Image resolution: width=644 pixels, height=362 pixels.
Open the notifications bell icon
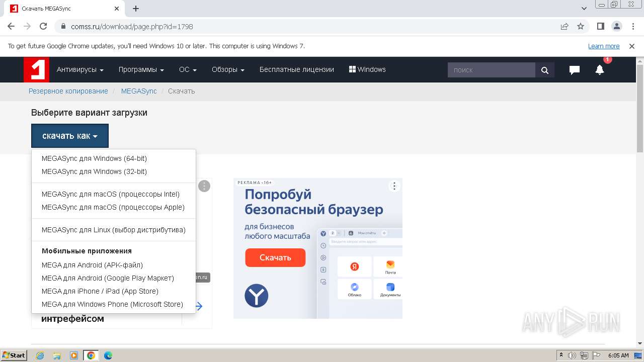[x=599, y=70]
